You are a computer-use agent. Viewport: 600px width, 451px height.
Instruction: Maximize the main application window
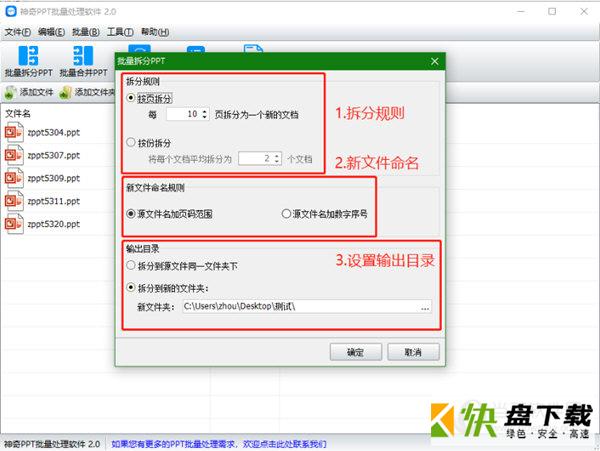click(x=552, y=11)
